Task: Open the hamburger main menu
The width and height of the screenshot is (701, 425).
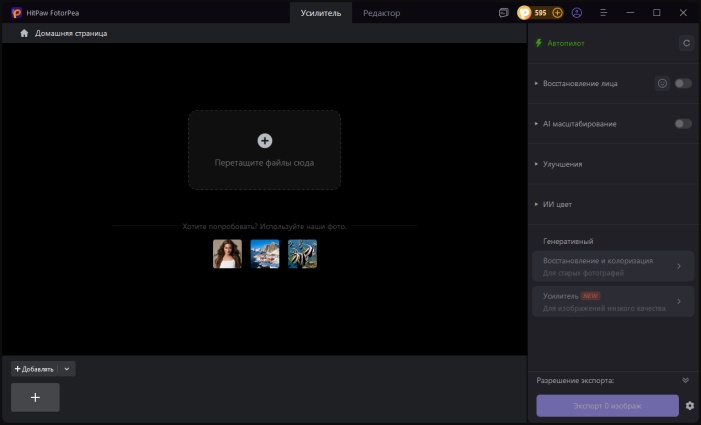Action: click(603, 13)
